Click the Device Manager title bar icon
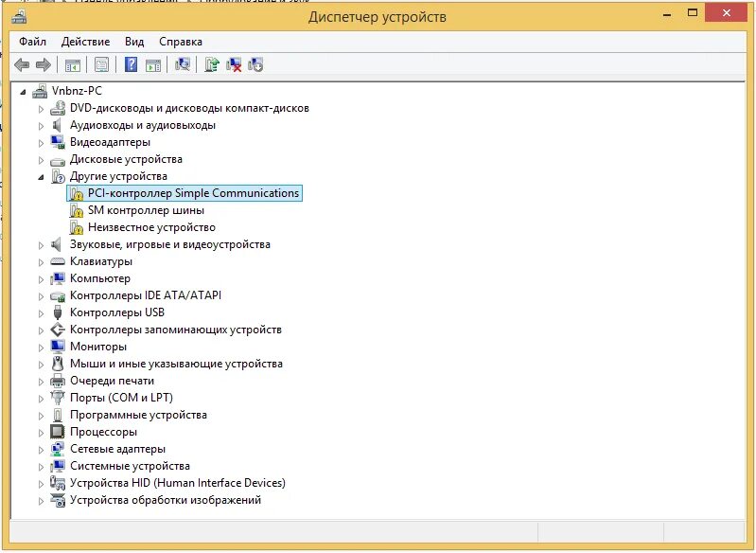The height and width of the screenshot is (553, 756). (19, 17)
